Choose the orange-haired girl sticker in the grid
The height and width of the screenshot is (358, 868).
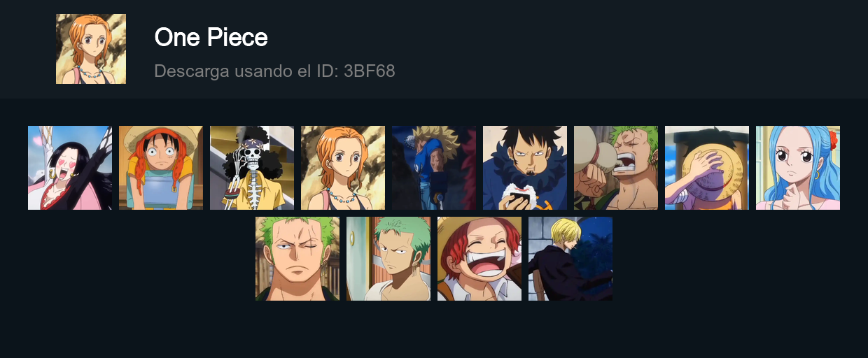click(343, 168)
